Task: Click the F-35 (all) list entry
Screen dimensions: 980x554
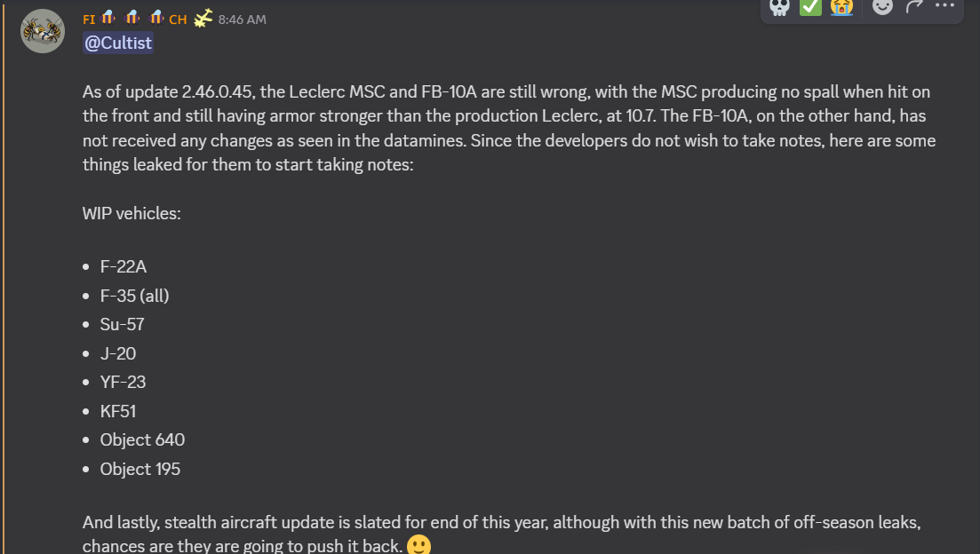Action: click(x=134, y=296)
